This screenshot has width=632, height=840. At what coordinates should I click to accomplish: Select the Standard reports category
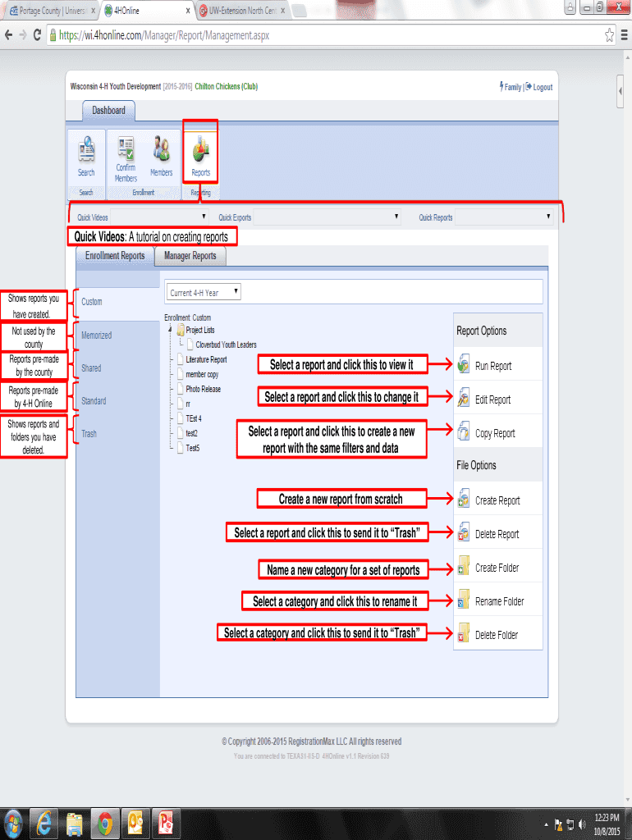click(94, 401)
